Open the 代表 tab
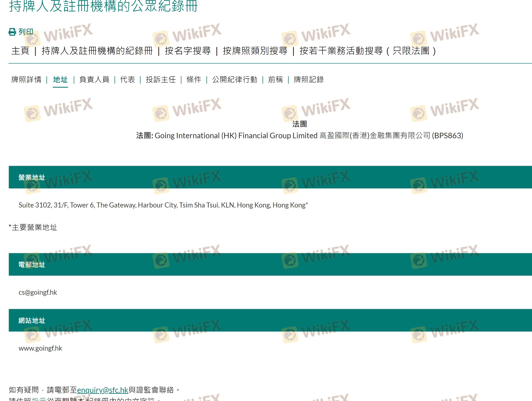The height and width of the screenshot is (401, 532). pyautogui.click(x=127, y=80)
